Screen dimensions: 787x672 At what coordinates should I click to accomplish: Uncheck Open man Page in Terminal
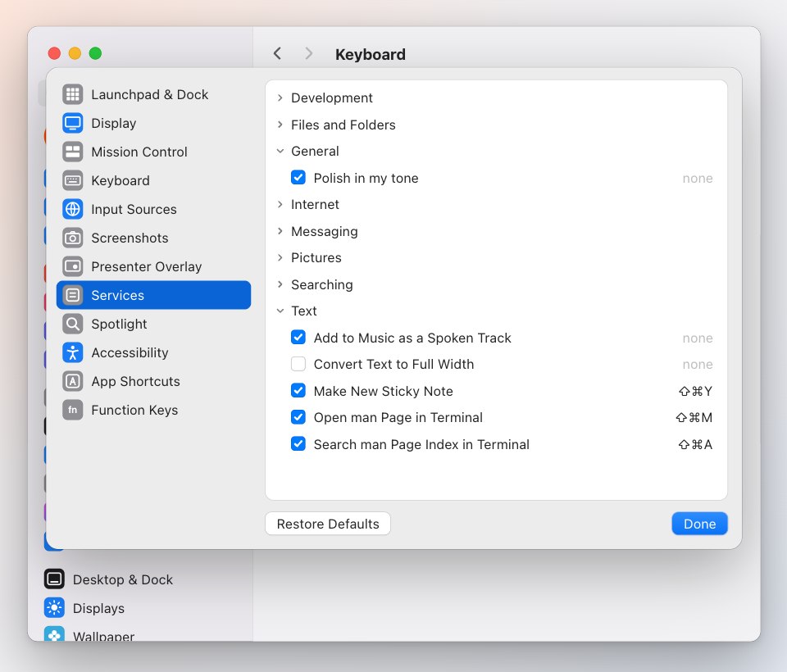coord(298,417)
